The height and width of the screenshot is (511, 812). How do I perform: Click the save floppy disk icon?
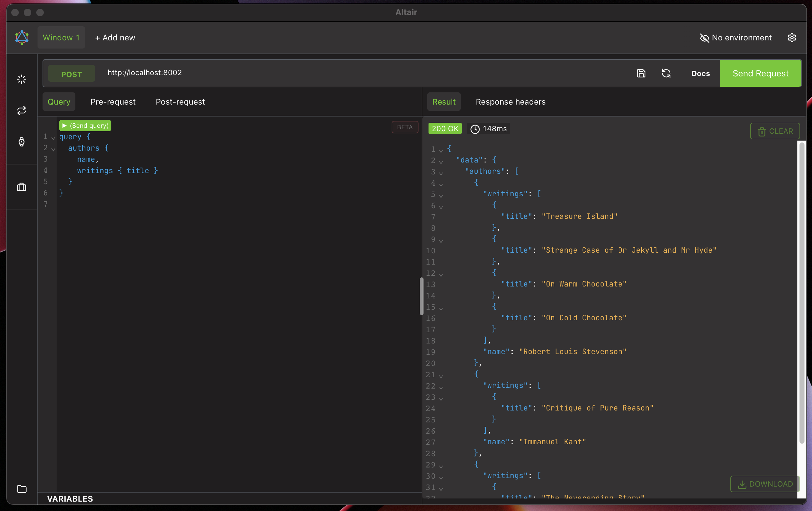[641, 73]
